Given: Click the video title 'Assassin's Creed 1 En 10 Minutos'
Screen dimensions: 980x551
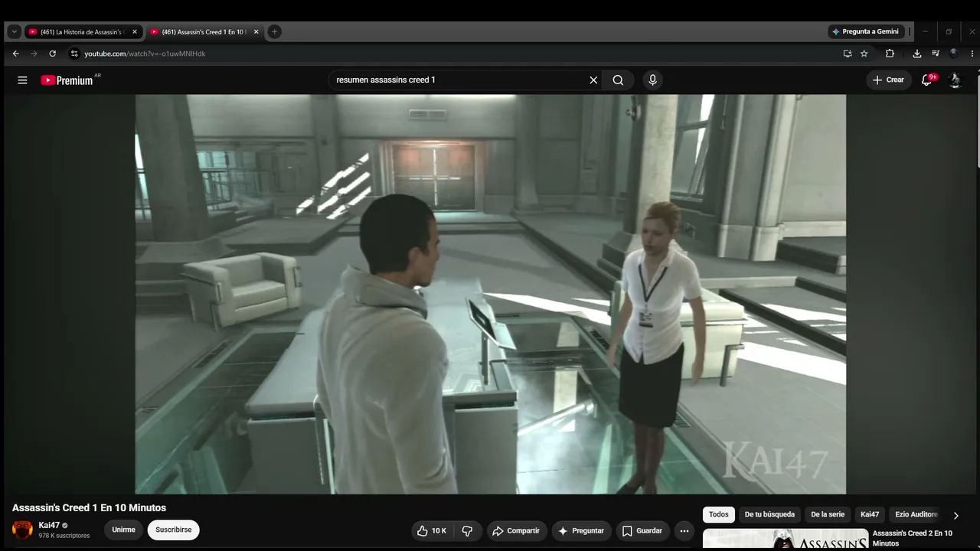Looking at the screenshot, I should 89,507.
